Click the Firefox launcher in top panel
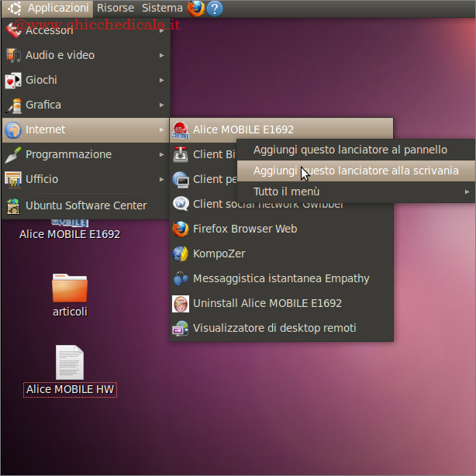Screen dimensions: 476x476 (196, 9)
